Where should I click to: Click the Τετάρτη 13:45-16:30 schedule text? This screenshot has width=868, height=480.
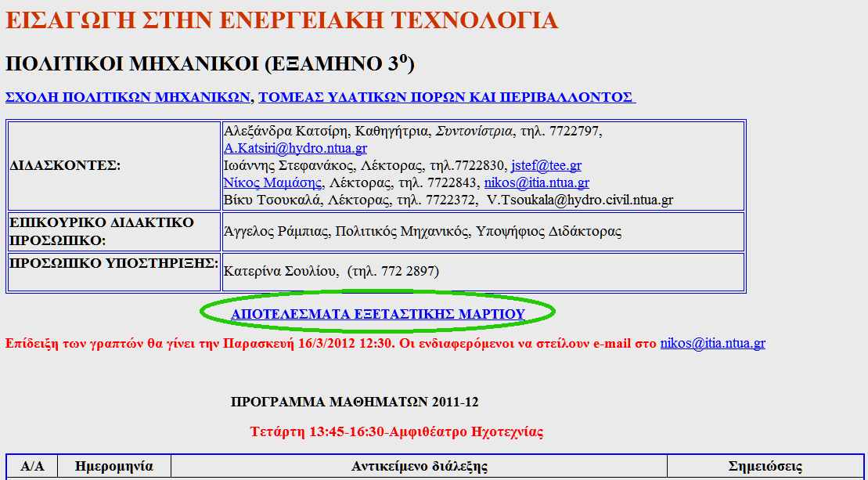click(x=396, y=431)
